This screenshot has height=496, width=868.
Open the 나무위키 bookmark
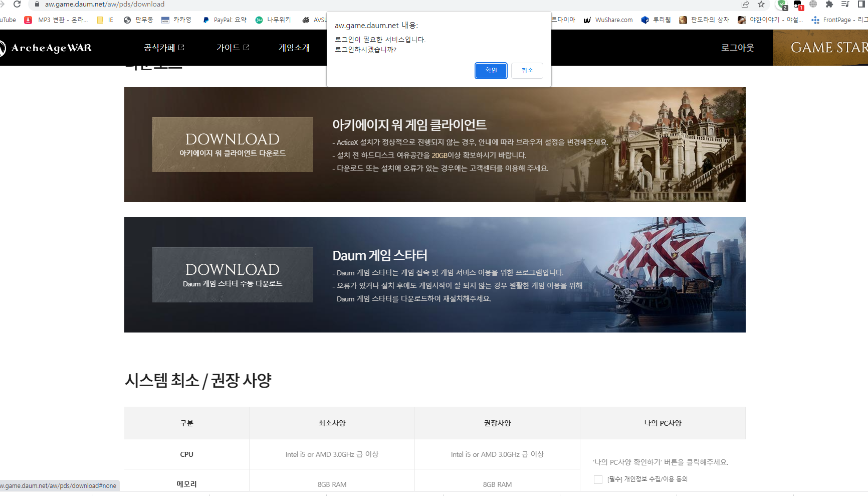273,20
